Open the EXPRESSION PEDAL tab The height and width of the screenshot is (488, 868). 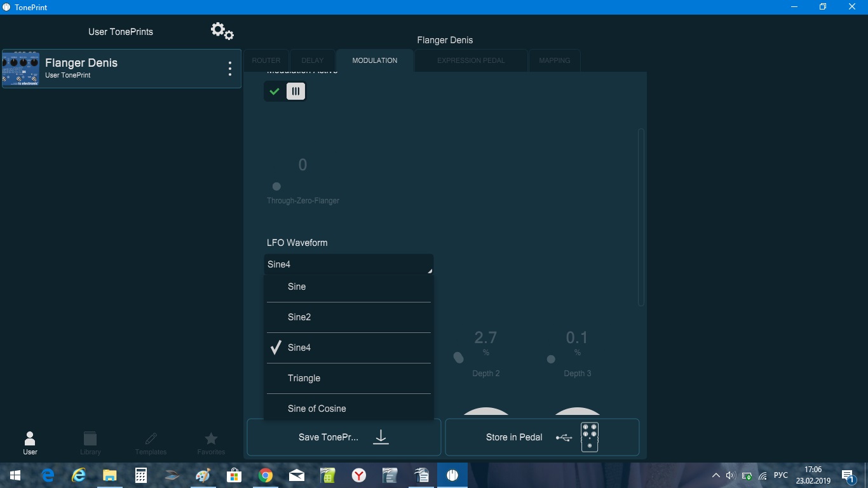pyautogui.click(x=471, y=60)
